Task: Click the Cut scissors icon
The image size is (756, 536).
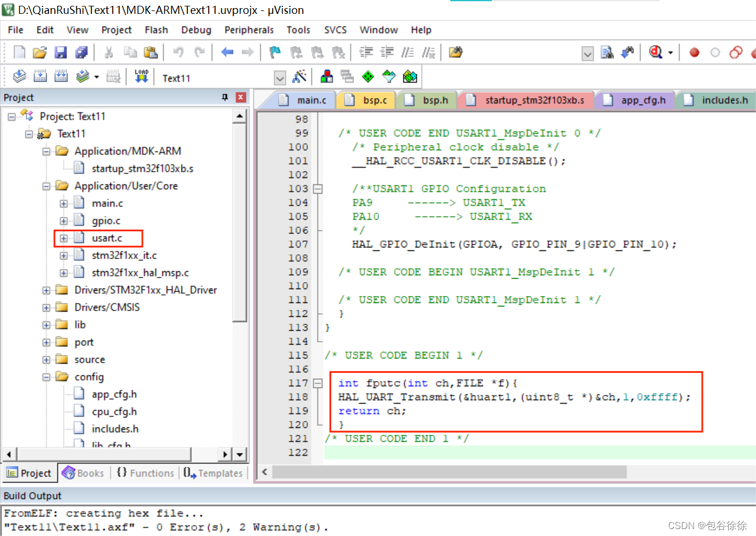Action: point(109,53)
